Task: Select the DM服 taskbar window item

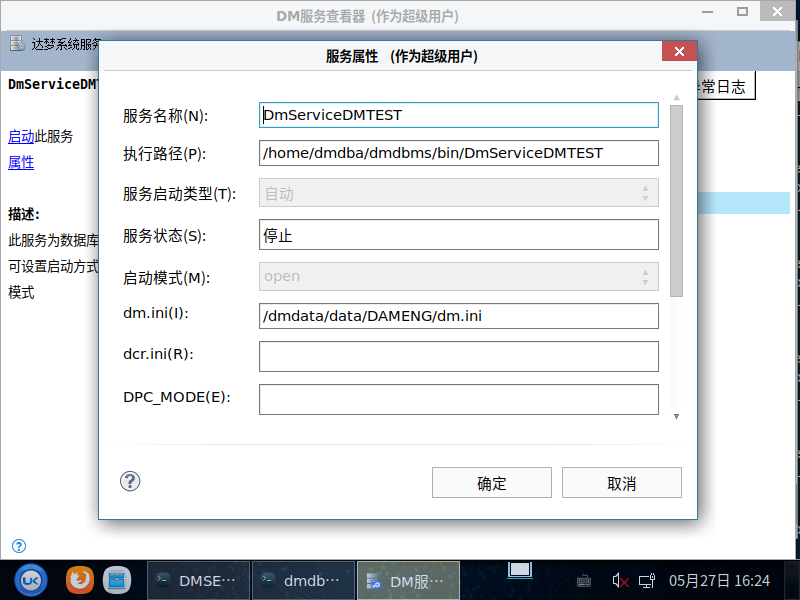Action: click(x=408, y=581)
